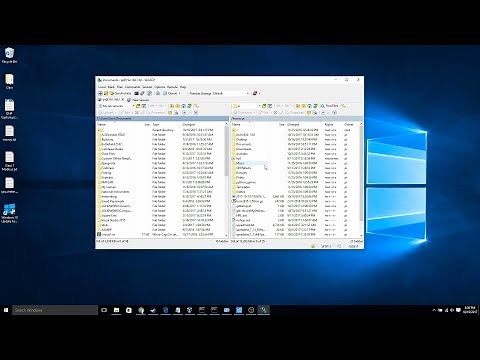Click the Find Files button

point(329,106)
